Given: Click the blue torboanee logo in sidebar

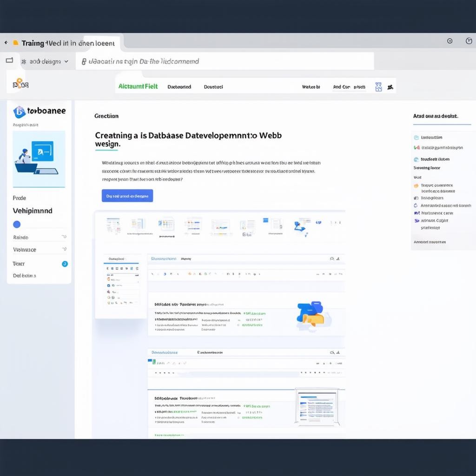Looking at the screenshot, I should [x=20, y=112].
